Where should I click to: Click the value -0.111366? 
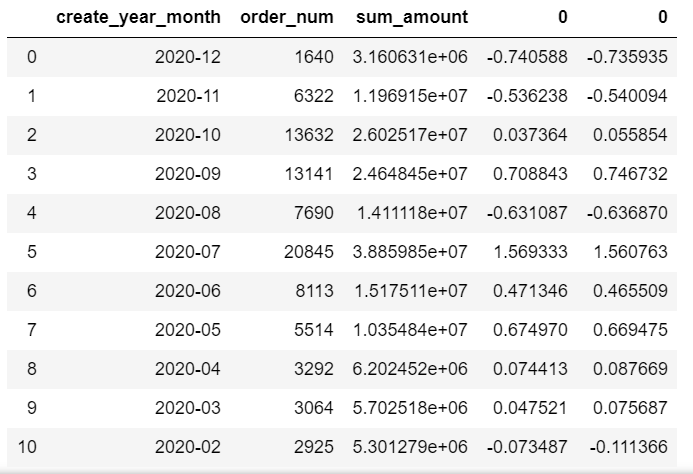(x=628, y=447)
